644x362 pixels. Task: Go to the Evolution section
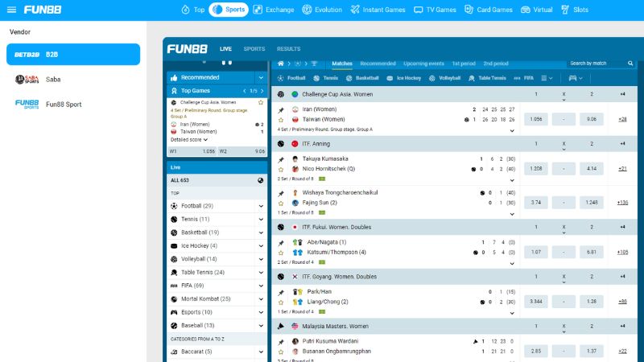pos(322,10)
